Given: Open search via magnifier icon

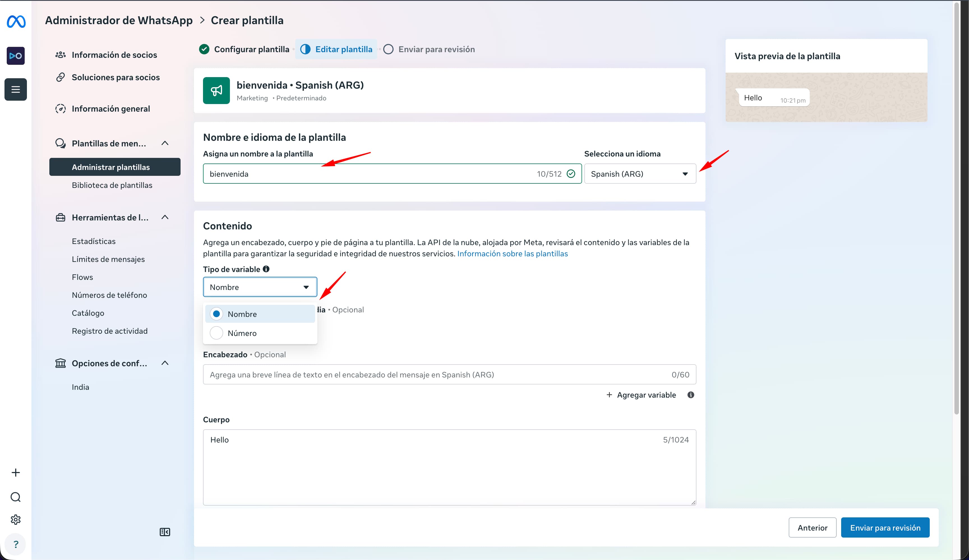Looking at the screenshot, I should 16,497.
